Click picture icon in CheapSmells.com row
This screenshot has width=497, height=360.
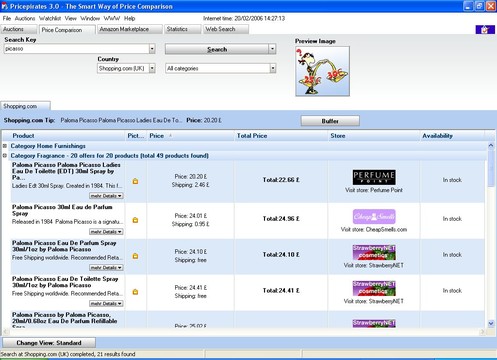[135, 220]
